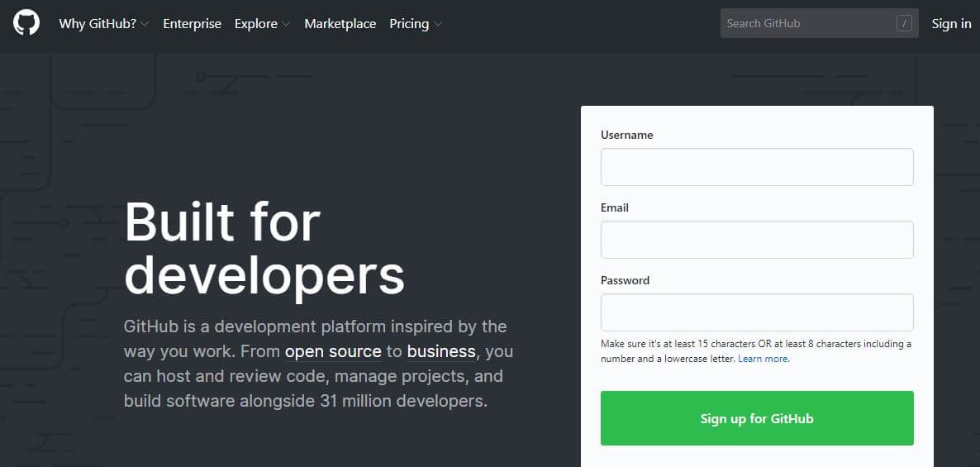This screenshot has width=980, height=467.
Task: Select the Password input field
Action: click(x=757, y=312)
